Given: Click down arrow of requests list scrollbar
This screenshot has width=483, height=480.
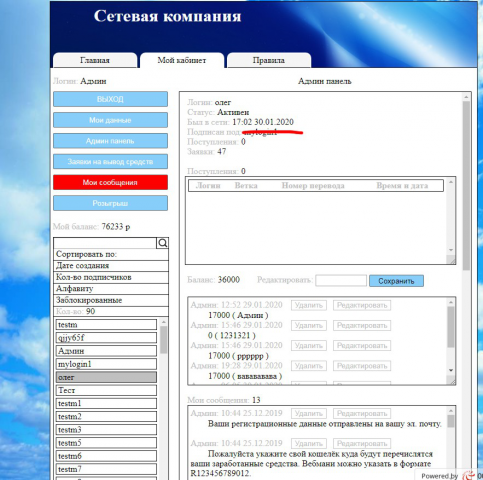Looking at the screenshot, I should coord(451,370).
